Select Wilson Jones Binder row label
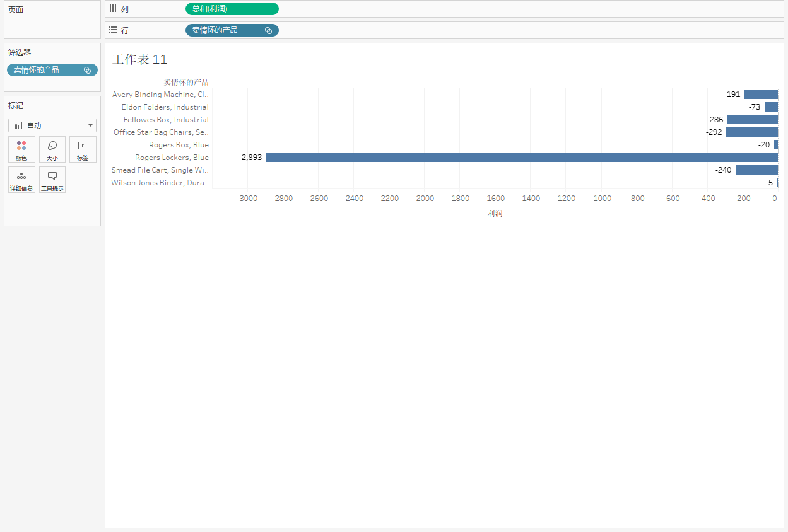 [x=160, y=183]
